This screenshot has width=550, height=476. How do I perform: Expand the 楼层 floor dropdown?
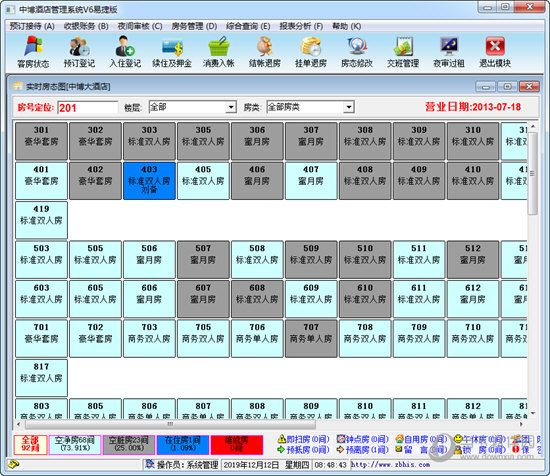point(231,107)
